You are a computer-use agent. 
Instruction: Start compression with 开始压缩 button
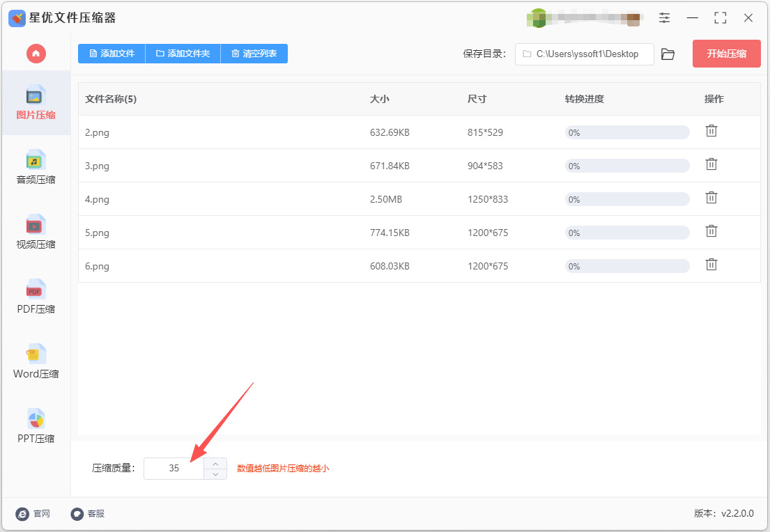726,54
